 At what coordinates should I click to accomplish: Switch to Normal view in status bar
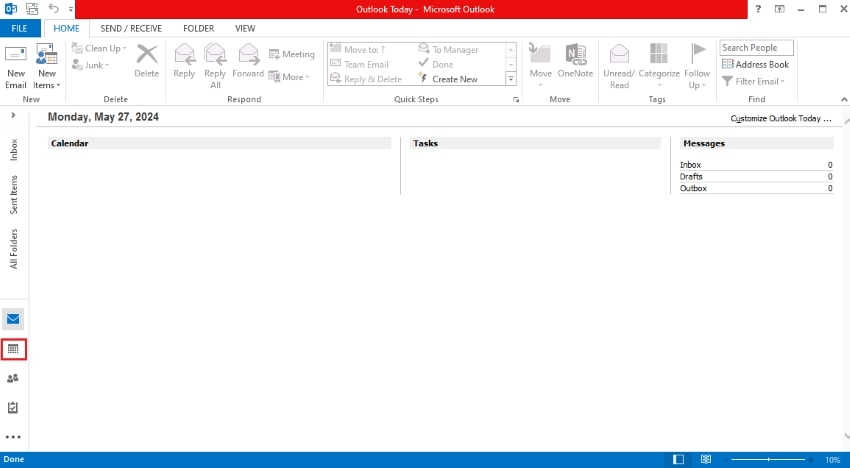[x=678, y=459]
